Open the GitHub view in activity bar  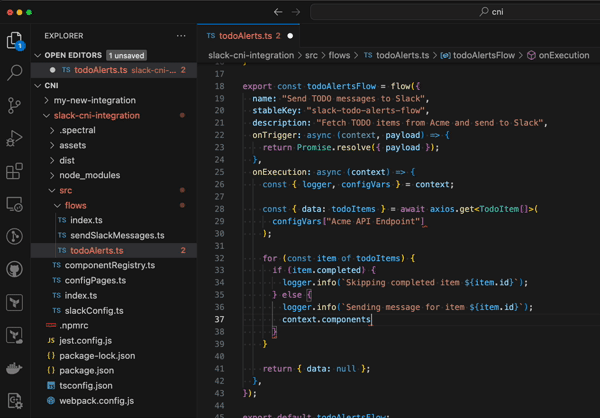[x=15, y=269]
